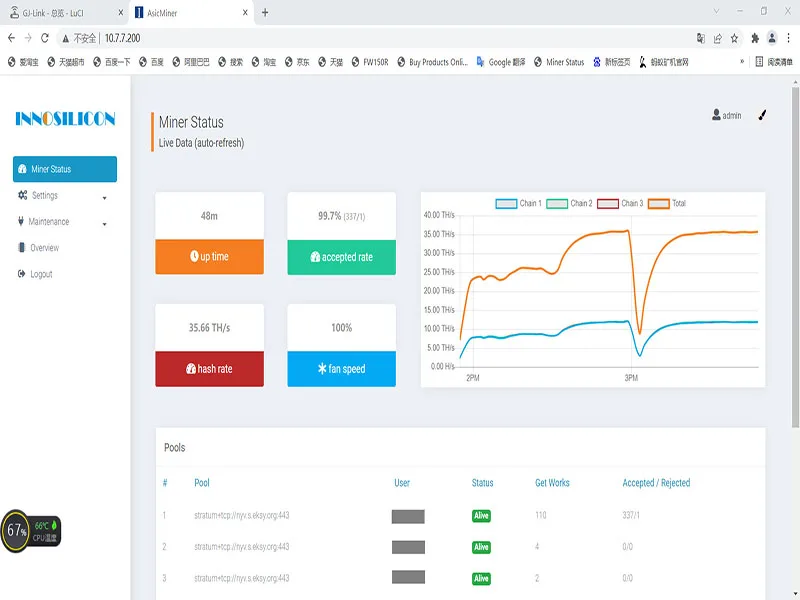Open the browser profile avatar icon
The image size is (800, 600).
coord(772,38)
